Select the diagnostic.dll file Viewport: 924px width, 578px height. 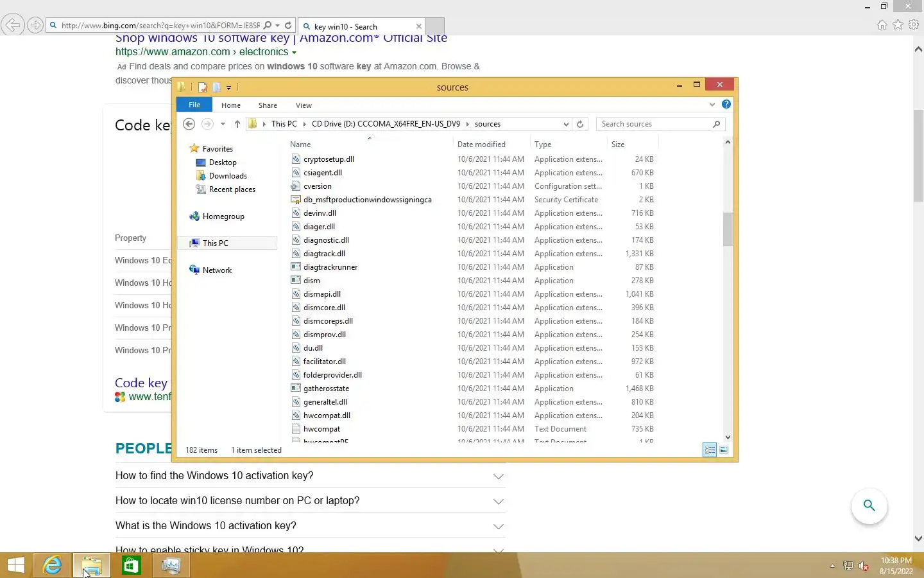pyautogui.click(x=326, y=240)
